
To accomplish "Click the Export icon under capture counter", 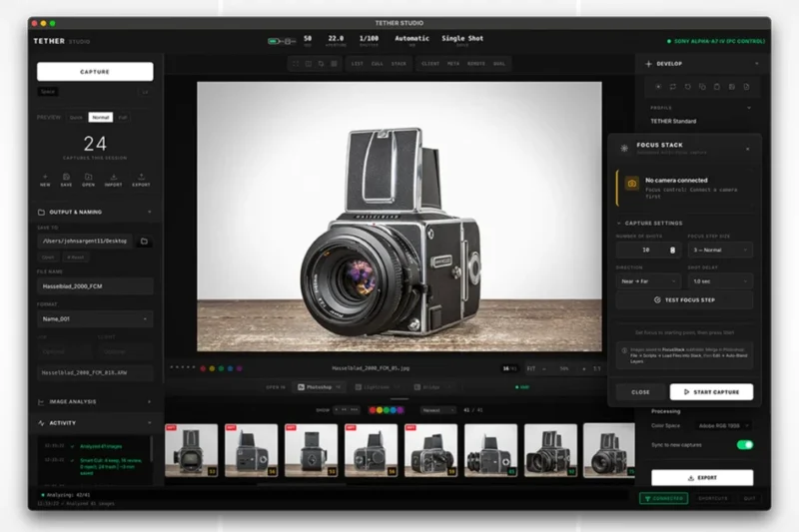I will click(141, 177).
